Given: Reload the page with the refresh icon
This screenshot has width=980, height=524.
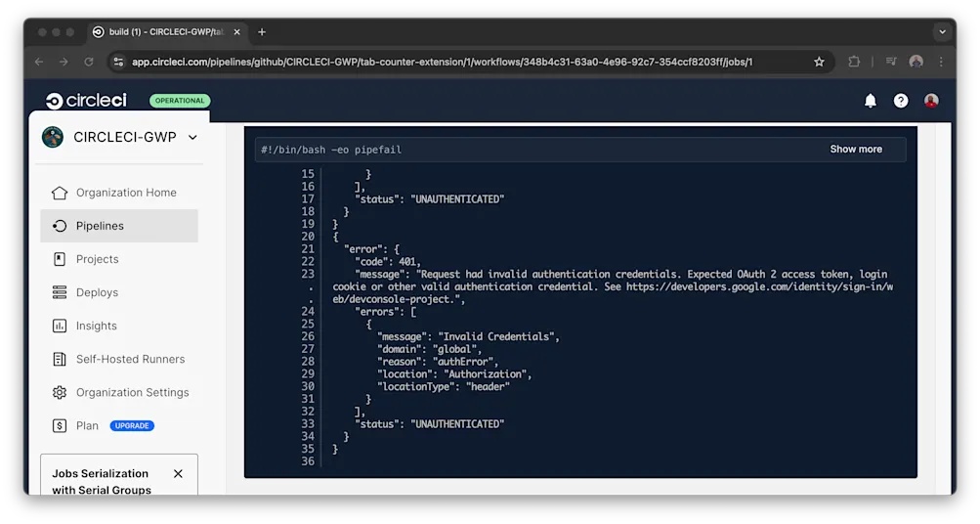Looking at the screenshot, I should [x=89, y=62].
